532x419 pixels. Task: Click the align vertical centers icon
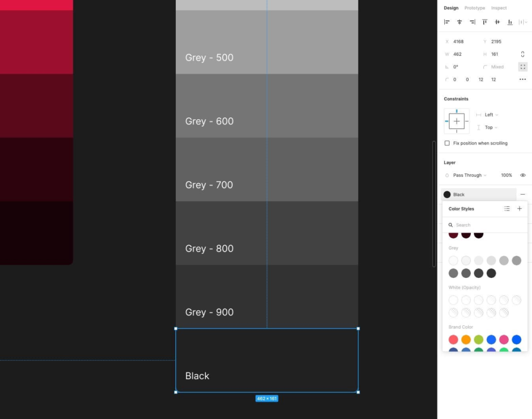498,22
